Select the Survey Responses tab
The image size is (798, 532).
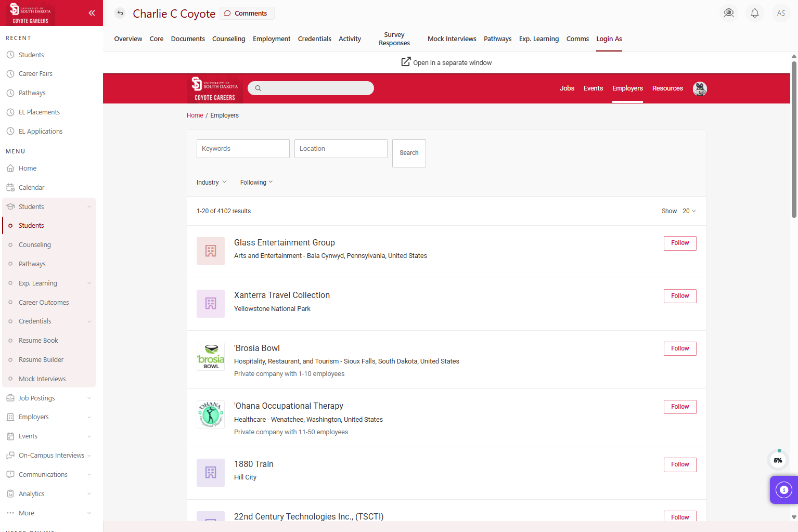(x=394, y=39)
